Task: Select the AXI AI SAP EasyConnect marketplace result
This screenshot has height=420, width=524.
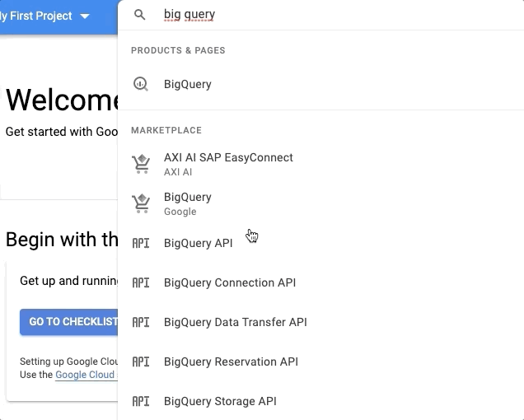Action: 228,157
